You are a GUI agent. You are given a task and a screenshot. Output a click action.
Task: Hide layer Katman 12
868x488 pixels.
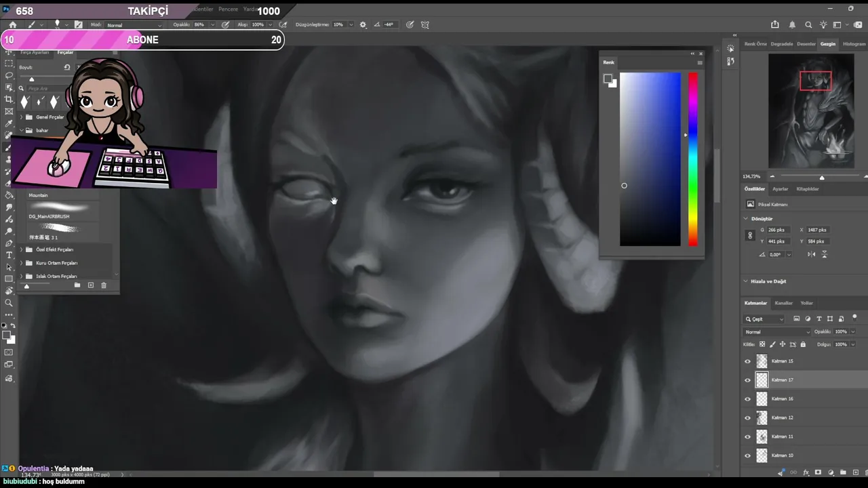pos(748,418)
